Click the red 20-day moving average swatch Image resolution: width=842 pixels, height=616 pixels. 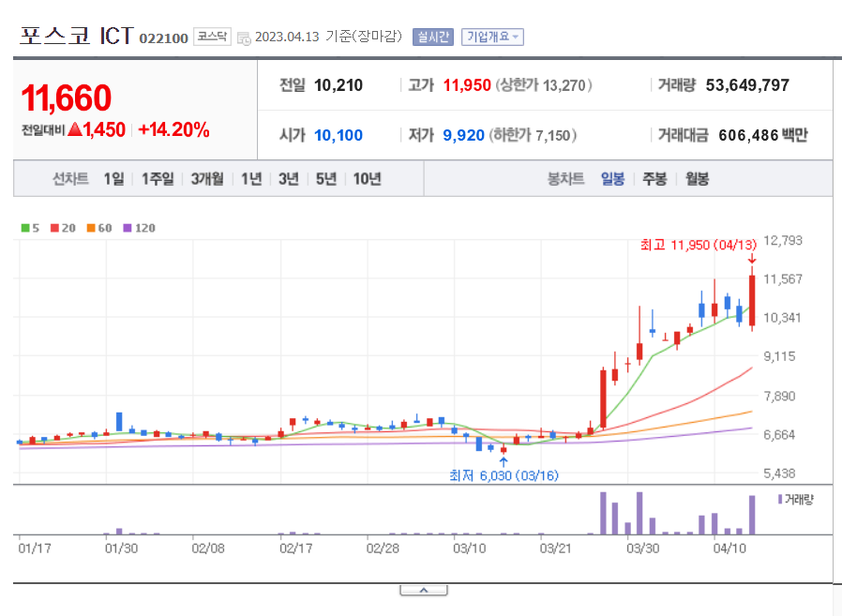coord(54,228)
